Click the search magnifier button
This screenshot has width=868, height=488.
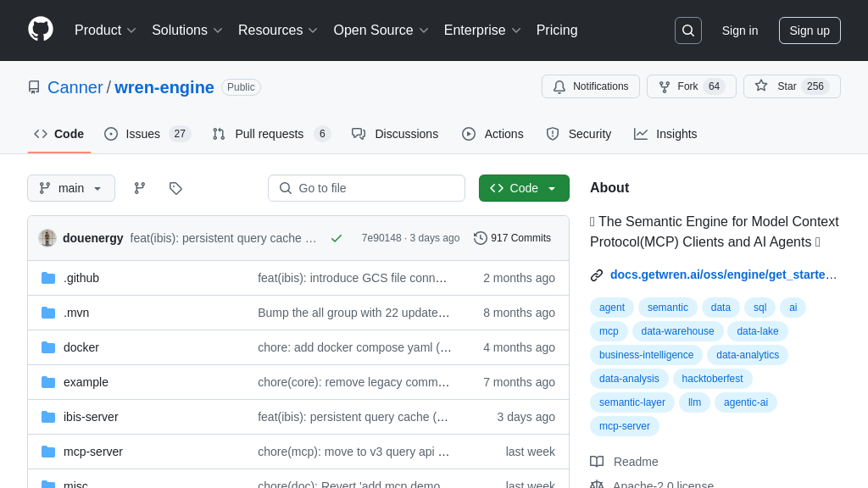688,30
